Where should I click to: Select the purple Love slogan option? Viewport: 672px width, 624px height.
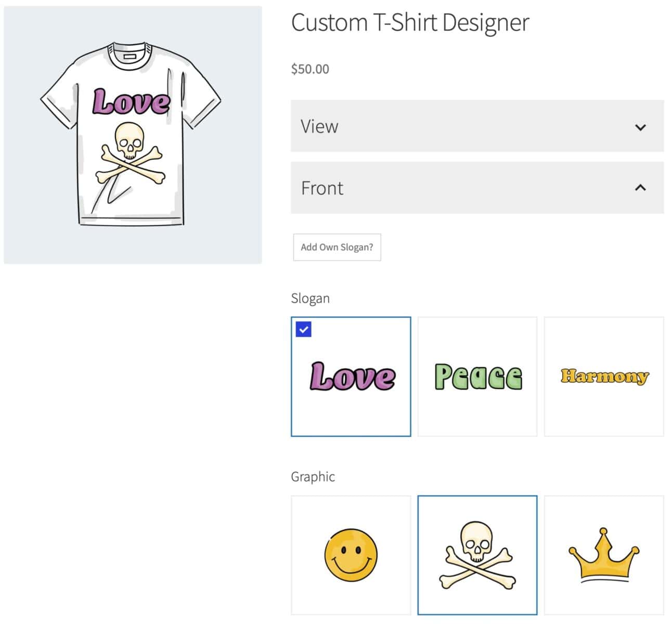(352, 376)
